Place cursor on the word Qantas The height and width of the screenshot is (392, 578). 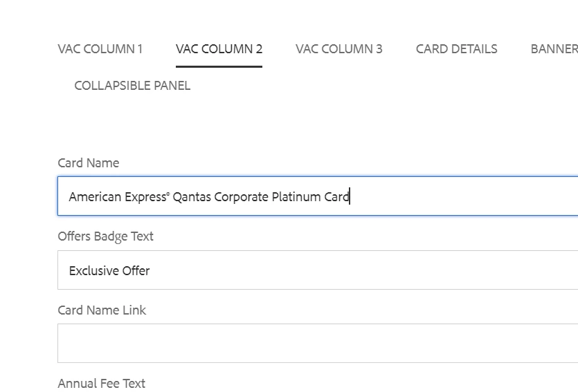click(192, 197)
